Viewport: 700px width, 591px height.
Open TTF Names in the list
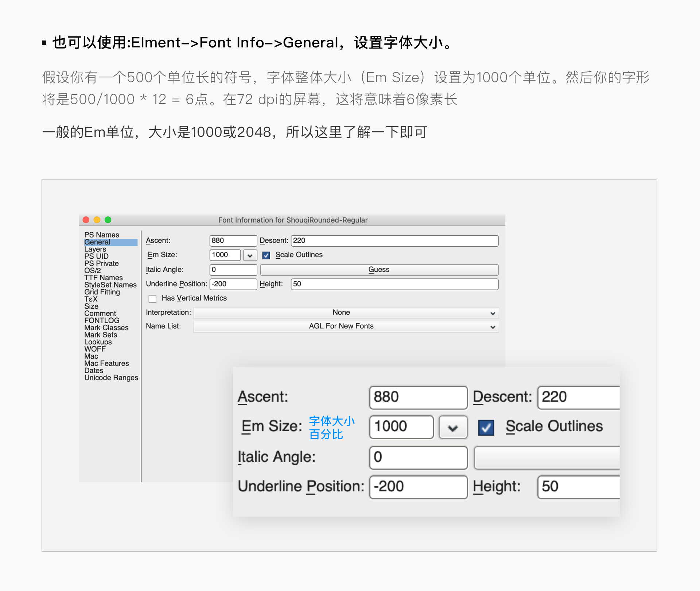(104, 278)
